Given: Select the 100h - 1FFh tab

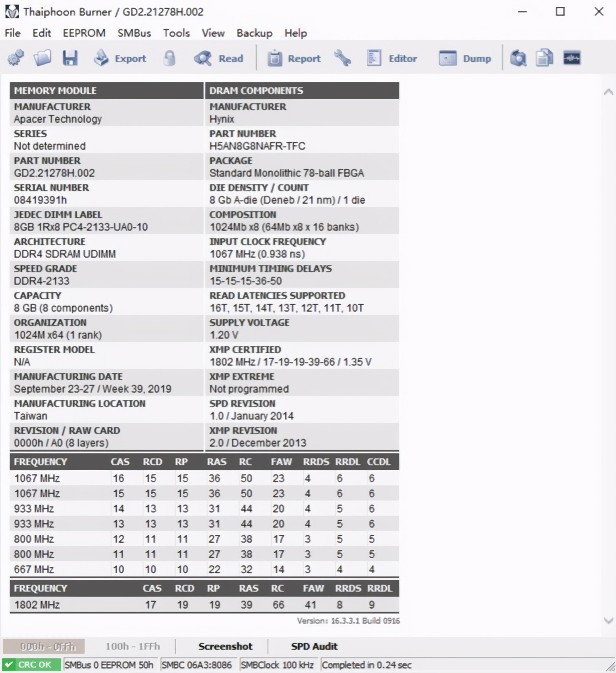Looking at the screenshot, I should tap(133, 646).
